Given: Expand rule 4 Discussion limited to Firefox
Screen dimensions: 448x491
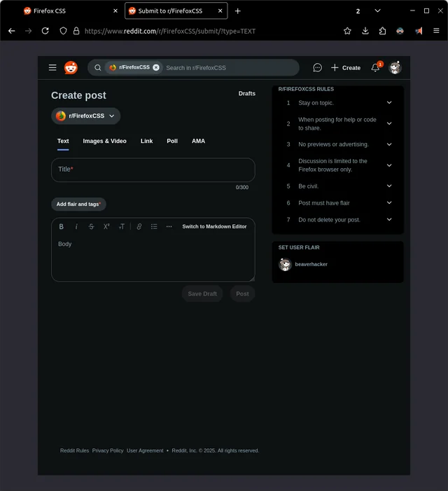Looking at the screenshot, I should pyautogui.click(x=389, y=165).
